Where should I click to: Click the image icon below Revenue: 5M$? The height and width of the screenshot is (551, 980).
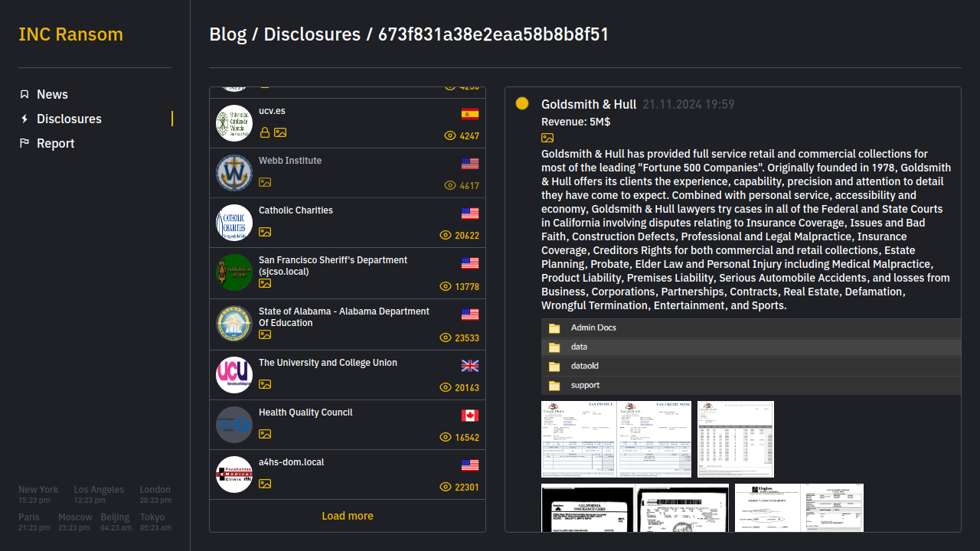tap(547, 138)
